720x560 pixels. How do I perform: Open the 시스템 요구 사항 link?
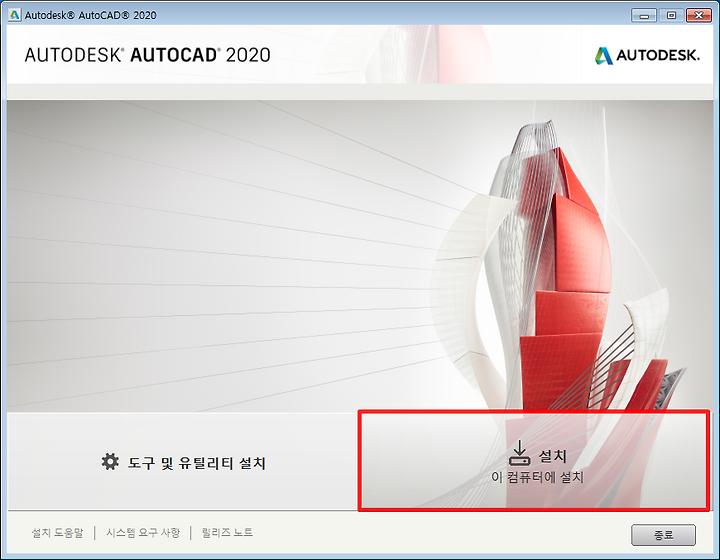pyautogui.click(x=143, y=532)
